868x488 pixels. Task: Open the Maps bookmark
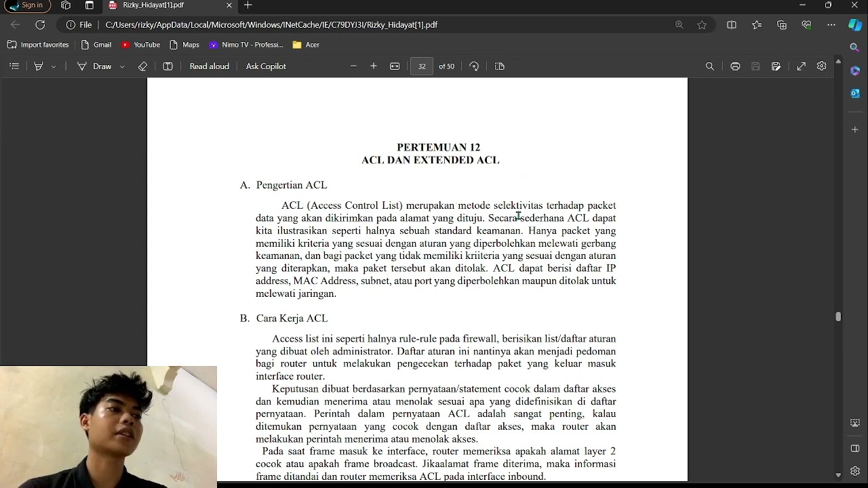click(x=184, y=45)
